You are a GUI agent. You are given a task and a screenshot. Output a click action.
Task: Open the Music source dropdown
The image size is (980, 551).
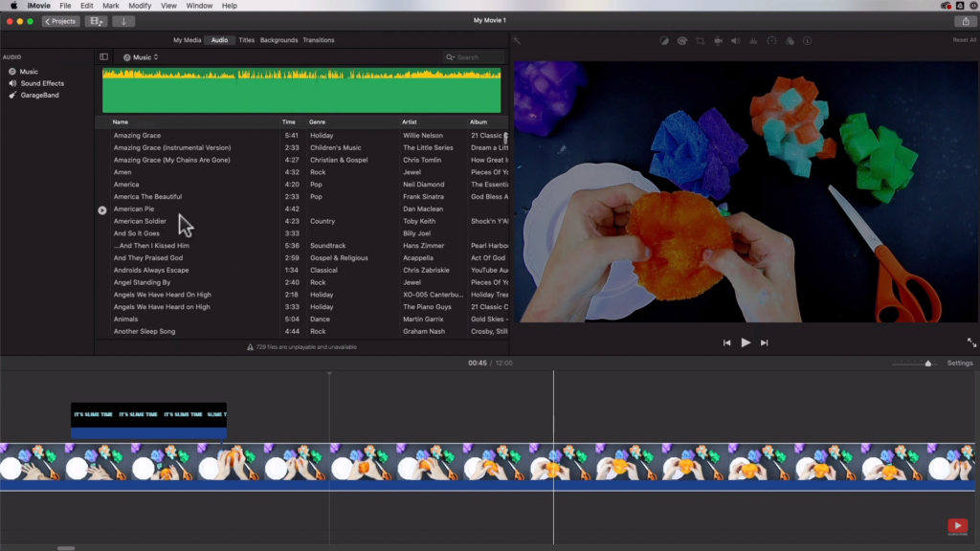141,57
